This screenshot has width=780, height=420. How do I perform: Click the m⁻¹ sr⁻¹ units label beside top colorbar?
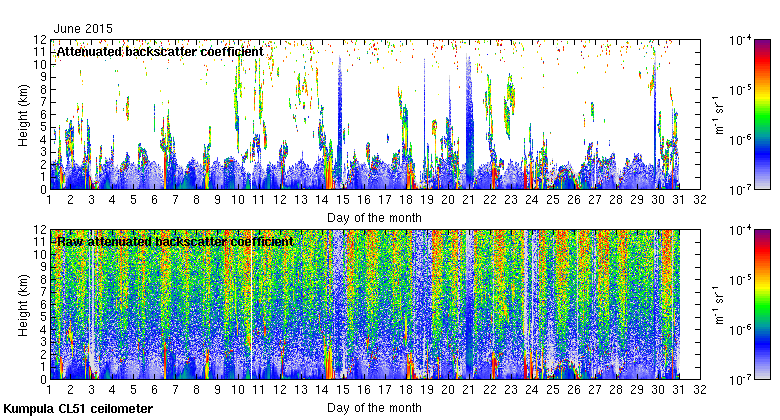coord(717,114)
